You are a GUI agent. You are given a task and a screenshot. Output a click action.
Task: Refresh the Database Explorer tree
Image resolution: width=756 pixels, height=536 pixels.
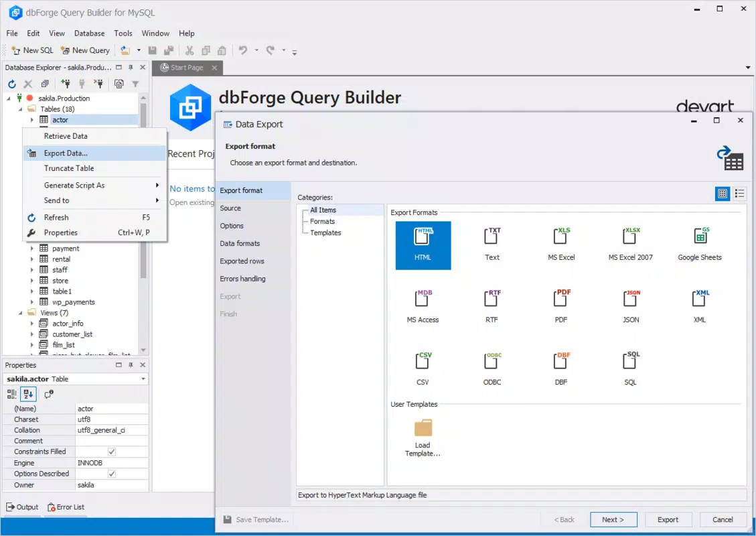tap(12, 84)
